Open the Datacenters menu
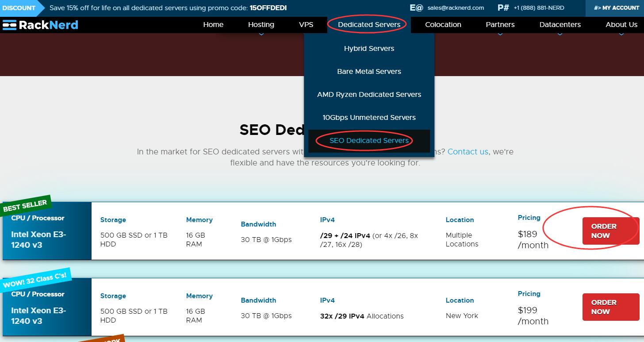 (x=560, y=25)
